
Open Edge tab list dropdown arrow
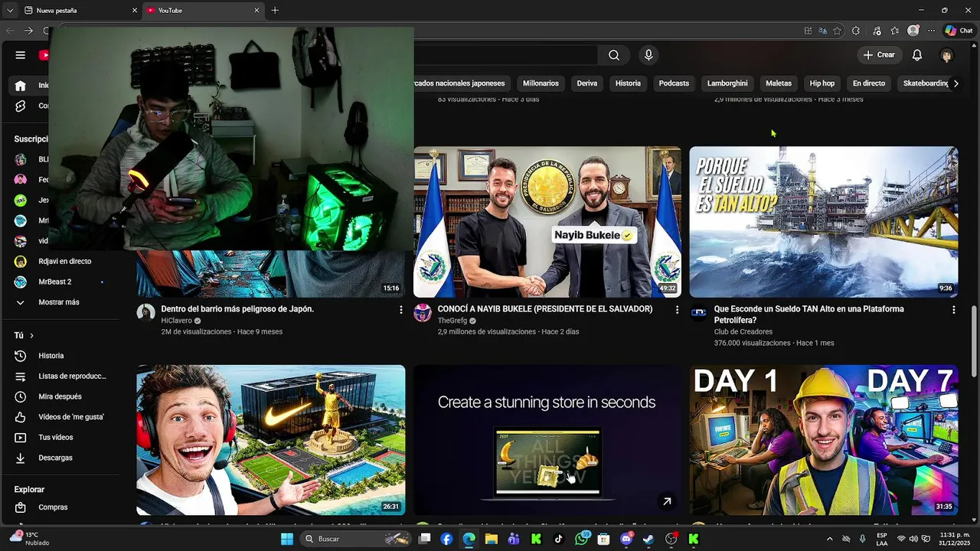pyautogui.click(x=10, y=11)
